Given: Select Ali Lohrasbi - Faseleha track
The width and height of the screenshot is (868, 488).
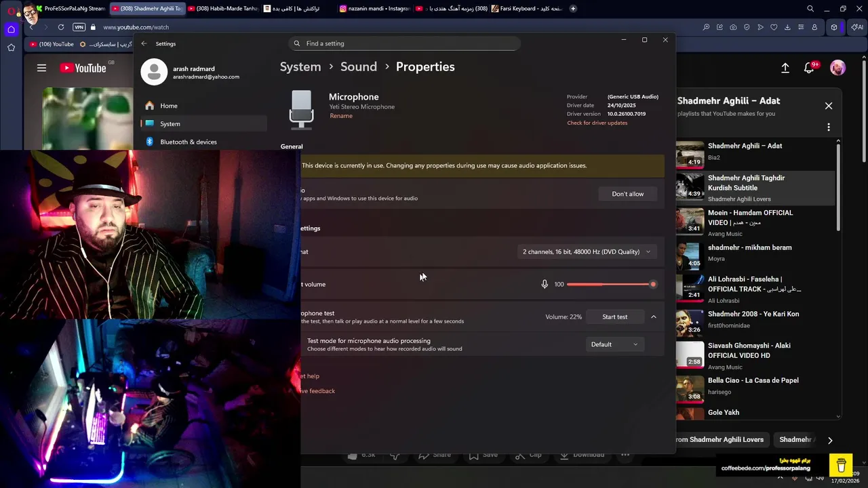Looking at the screenshot, I should [x=755, y=289].
